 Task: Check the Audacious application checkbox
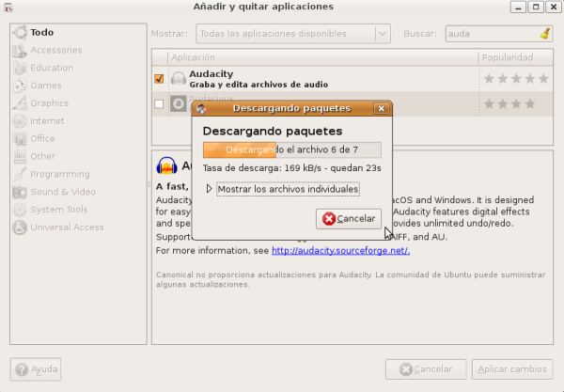point(159,103)
